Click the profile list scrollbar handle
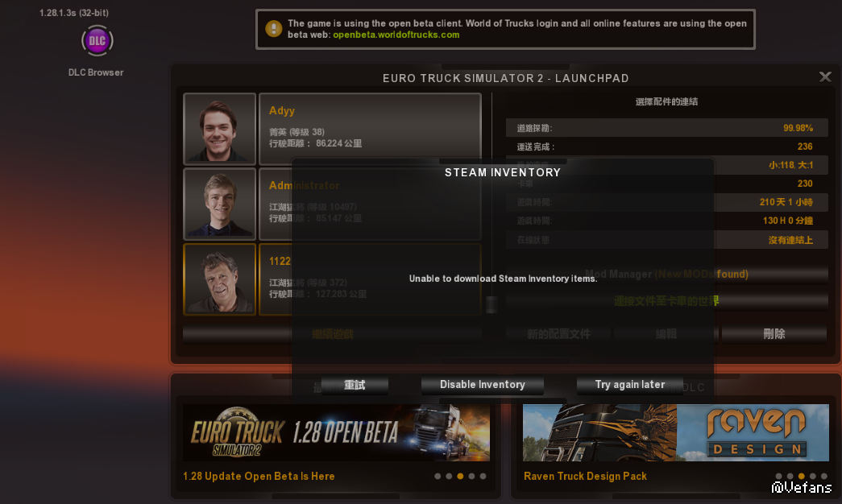 (x=492, y=304)
